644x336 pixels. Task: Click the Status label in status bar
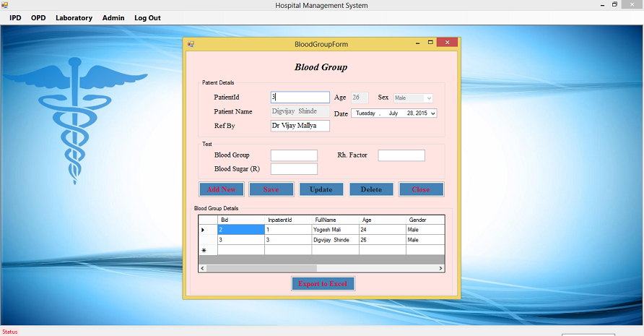[10, 332]
